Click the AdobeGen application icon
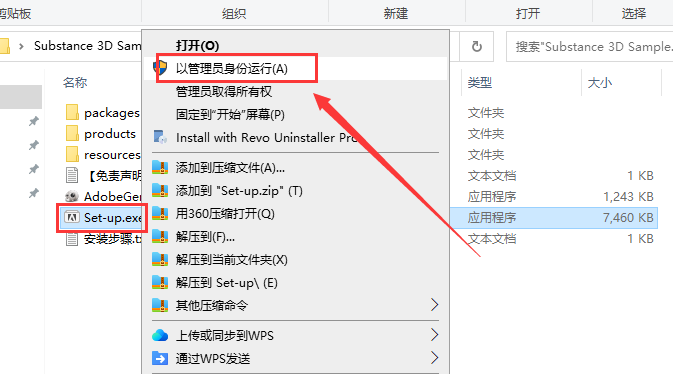 [72, 196]
